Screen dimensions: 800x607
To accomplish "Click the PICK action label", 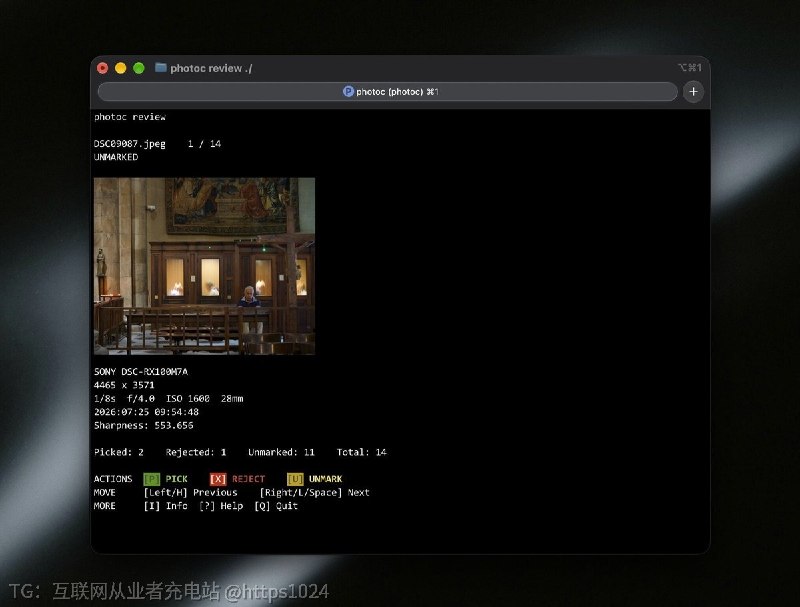I will click(177, 479).
